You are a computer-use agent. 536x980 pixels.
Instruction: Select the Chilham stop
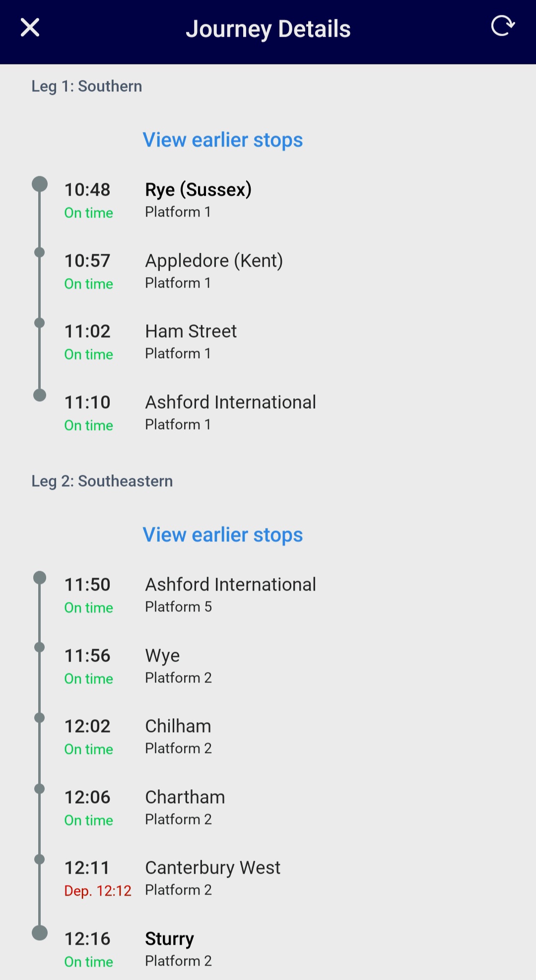[x=178, y=726]
